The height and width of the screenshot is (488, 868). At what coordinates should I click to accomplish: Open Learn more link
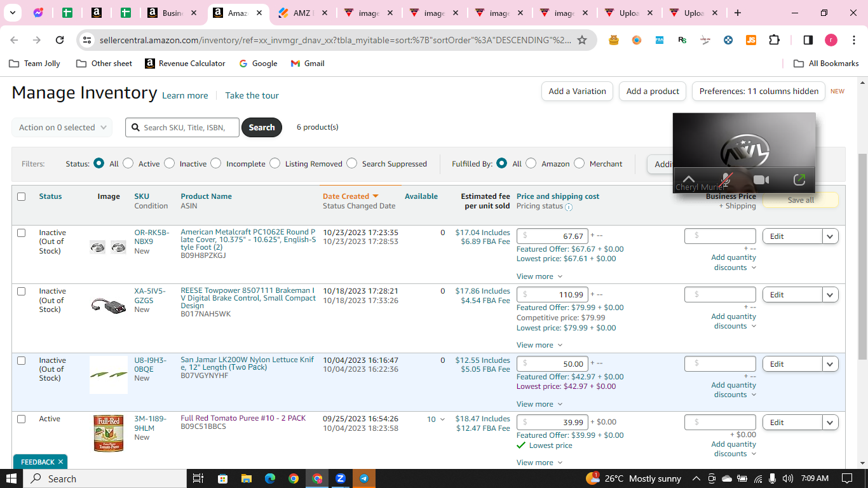(x=185, y=95)
